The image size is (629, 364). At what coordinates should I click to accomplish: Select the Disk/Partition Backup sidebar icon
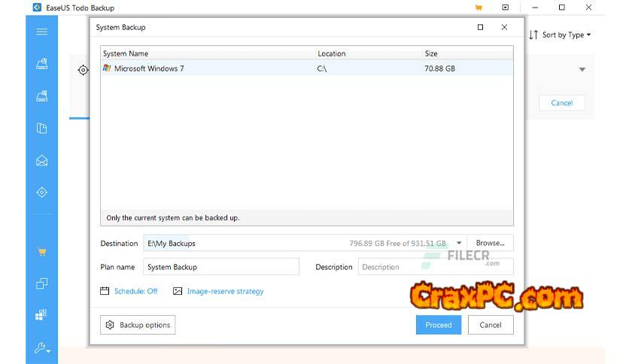tap(41, 64)
